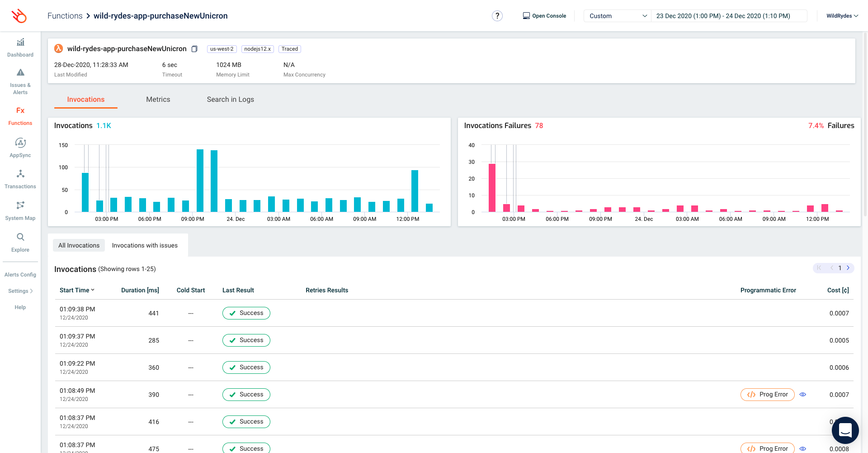Open the Search in Logs tab
This screenshot has width=868, height=453.
pyautogui.click(x=230, y=100)
